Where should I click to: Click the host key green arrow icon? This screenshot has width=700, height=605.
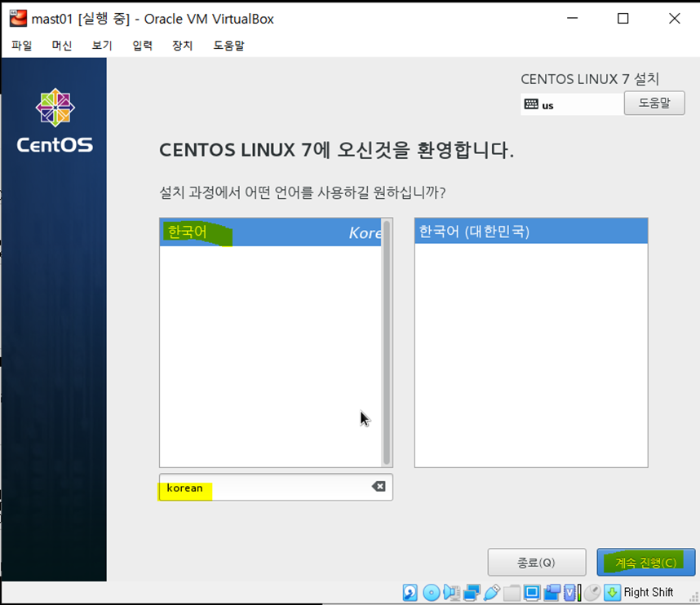point(612,593)
